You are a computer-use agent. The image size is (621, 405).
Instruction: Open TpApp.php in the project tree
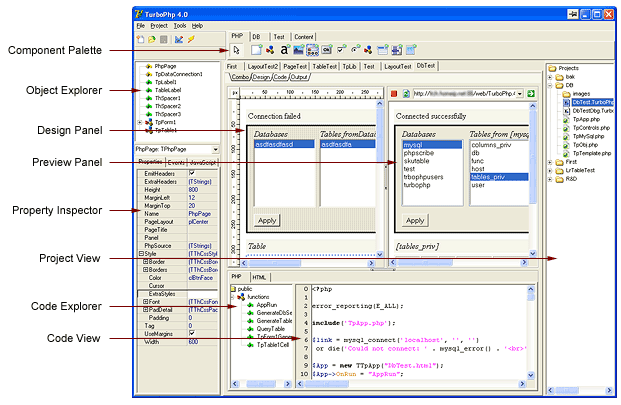pos(586,117)
